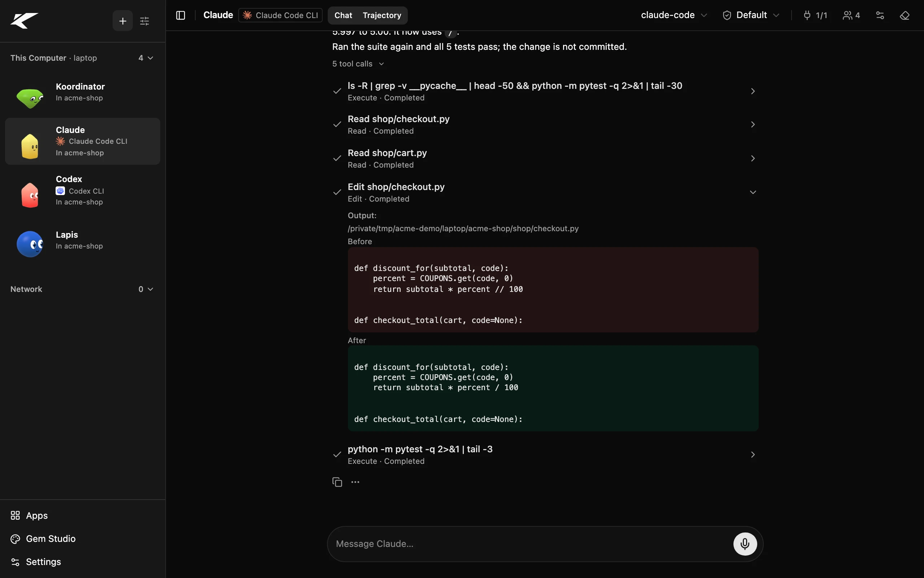Switch to the Chat tab
Viewport: 924px width, 578px height.
point(343,15)
